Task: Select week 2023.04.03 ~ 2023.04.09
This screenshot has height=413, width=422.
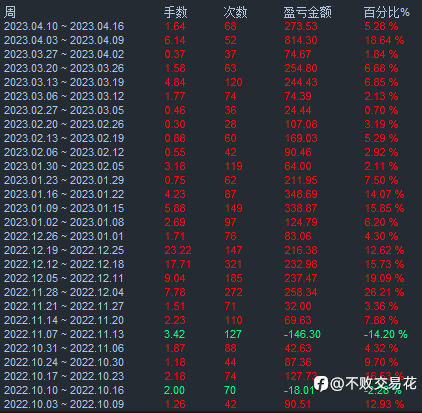Action: pyautogui.click(x=64, y=40)
